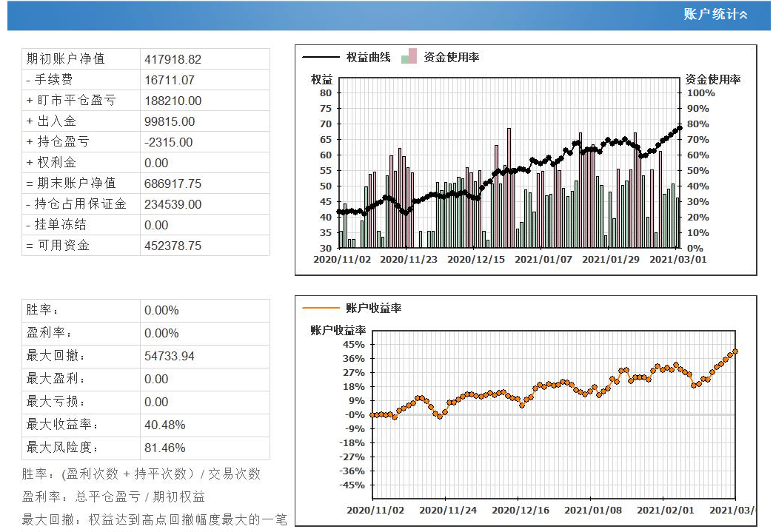Click the -45% label on 账户收益率 axis
This screenshot has height=532, width=773.
point(352,485)
